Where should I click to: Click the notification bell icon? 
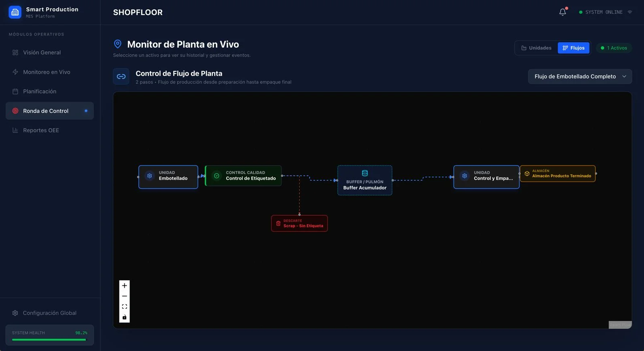pyautogui.click(x=562, y=12)
